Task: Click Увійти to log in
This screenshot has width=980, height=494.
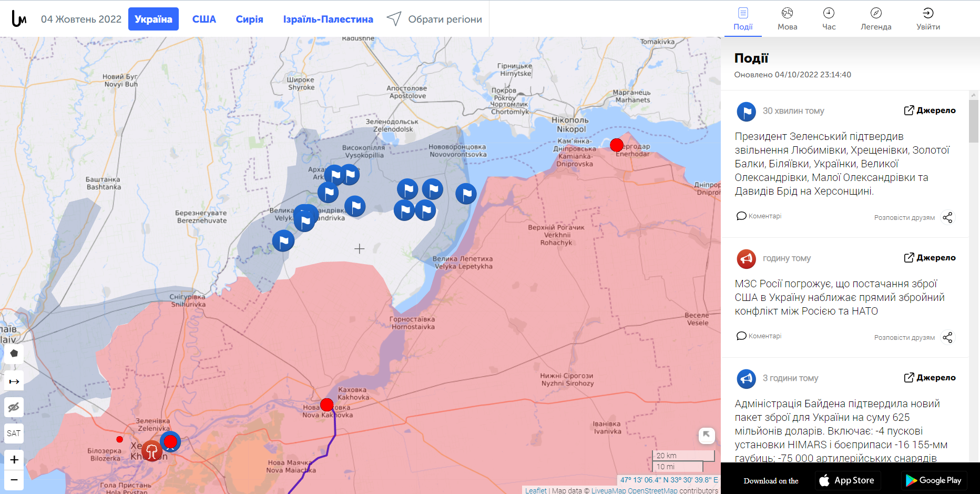Action: point(928,19)
